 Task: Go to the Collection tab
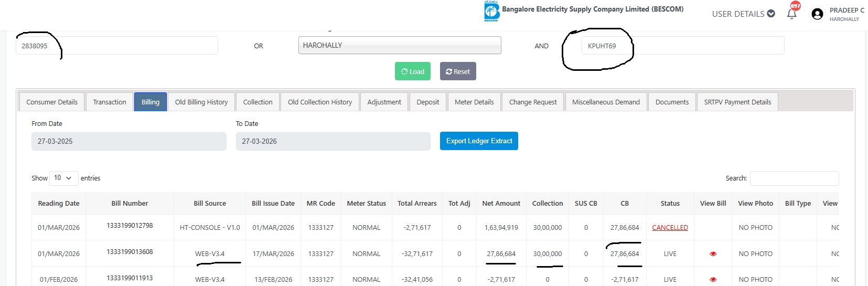click(x=258, y=102)
